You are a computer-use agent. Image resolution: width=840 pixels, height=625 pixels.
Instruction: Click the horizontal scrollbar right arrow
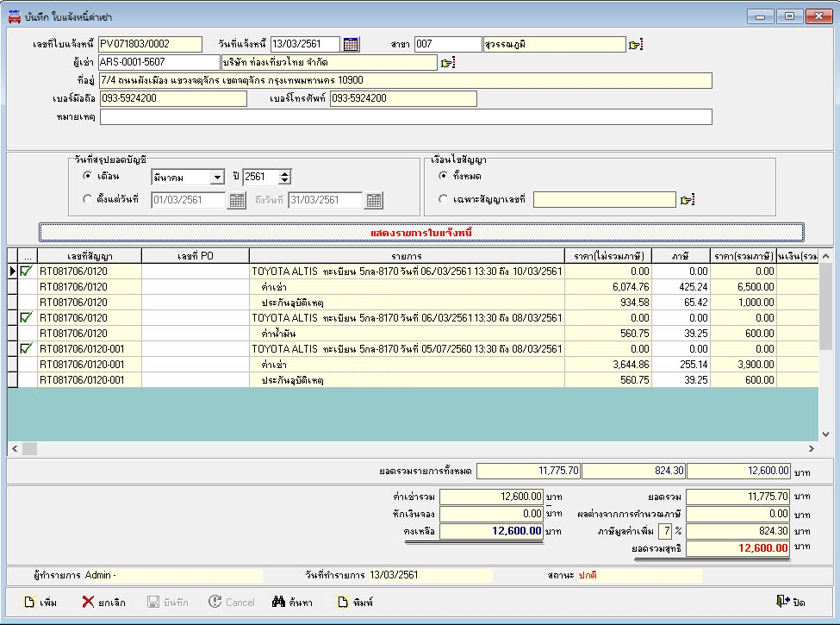pyautogui.click(x=811, y=448)
